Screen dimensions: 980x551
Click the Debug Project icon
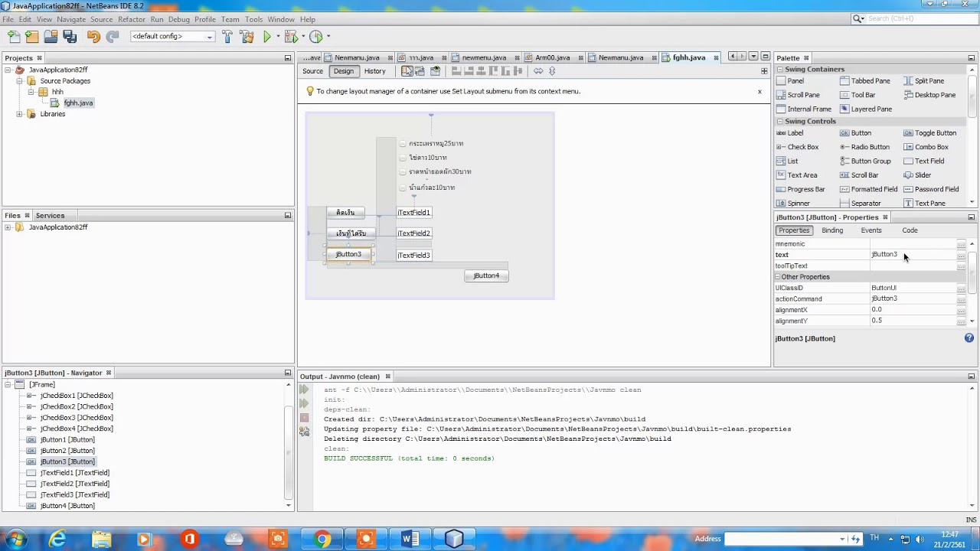tap(290, 36)
